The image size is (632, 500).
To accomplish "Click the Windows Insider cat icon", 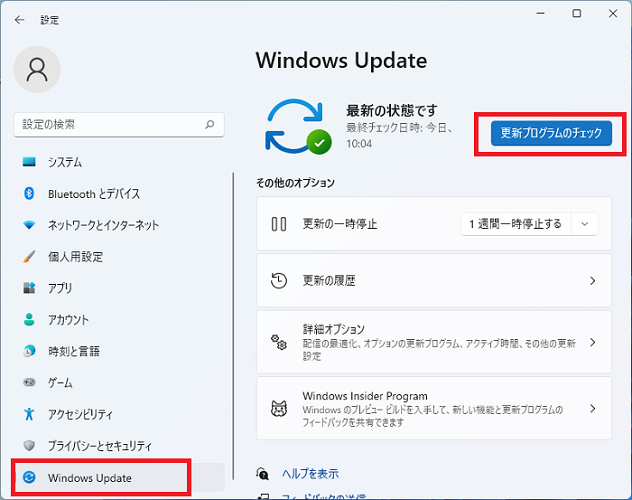I will coord(279,408).
